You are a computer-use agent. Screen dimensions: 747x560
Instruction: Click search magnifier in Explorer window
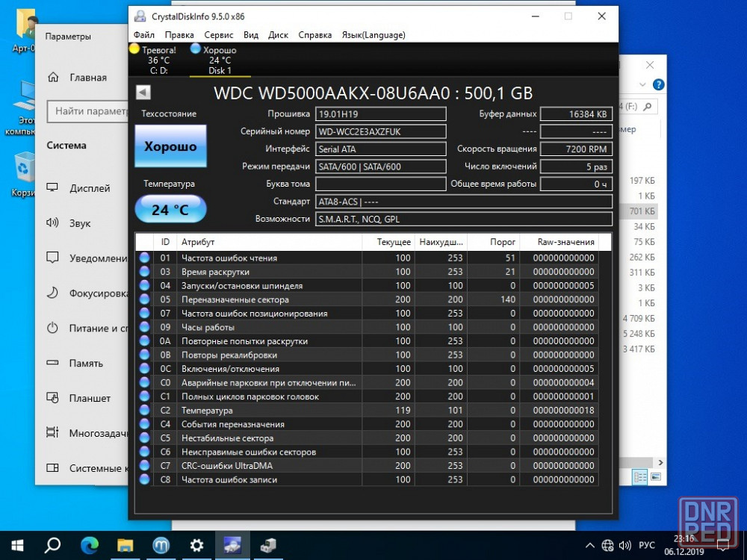coord(647,107)
